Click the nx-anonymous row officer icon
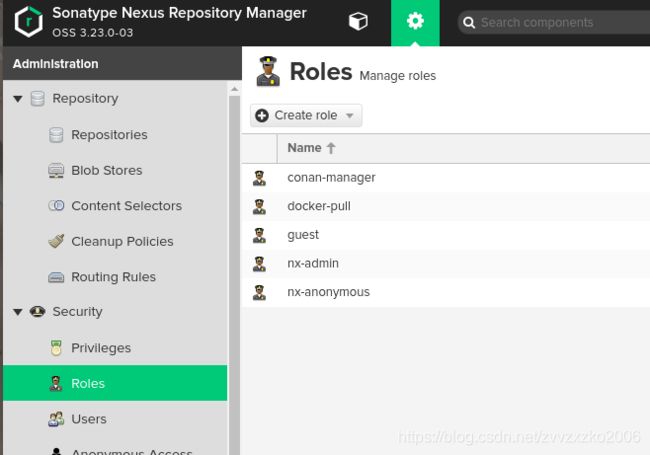Viewport: 650px width, 455px height. tap(259, 292)
